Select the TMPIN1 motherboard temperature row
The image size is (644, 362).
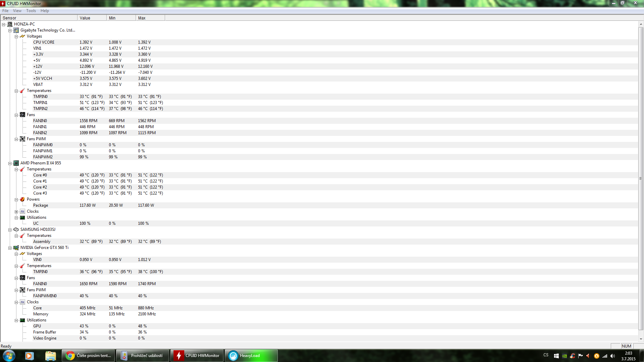click(x=319, y=103)
